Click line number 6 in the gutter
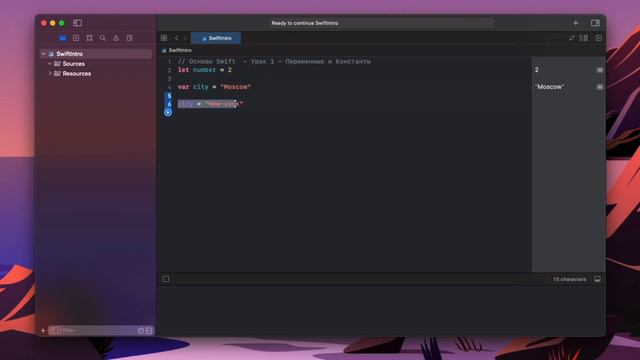Image resolution: width=640 pixels, height=360 pixels. pos(169,104)
